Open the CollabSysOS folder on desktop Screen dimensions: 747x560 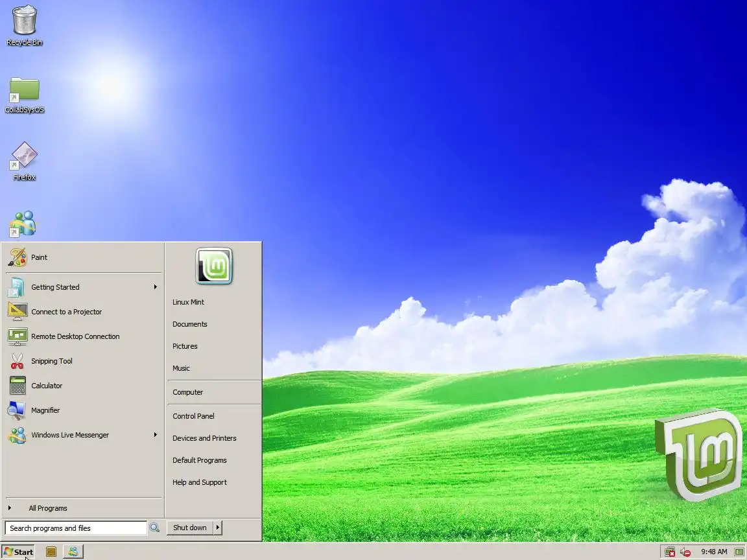pyautogui.click(x=24, y=95)
